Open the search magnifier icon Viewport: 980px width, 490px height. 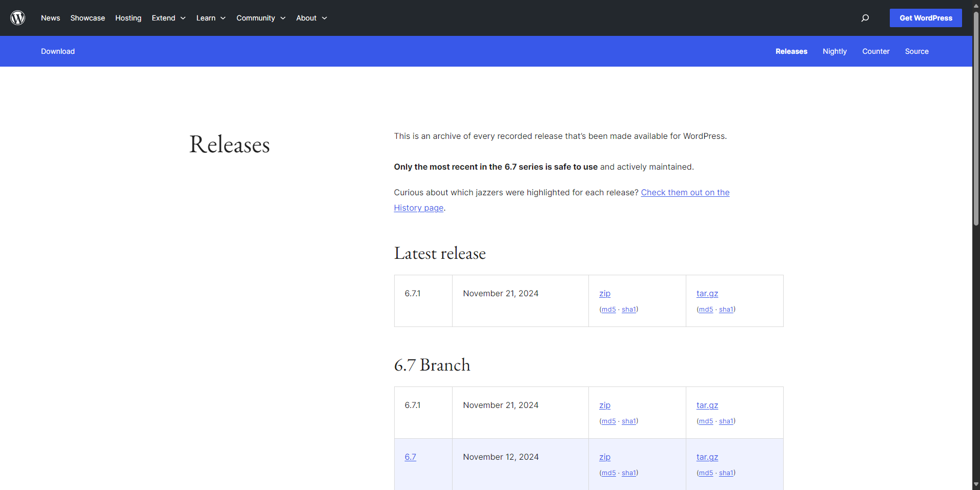[x=865, y=18]
